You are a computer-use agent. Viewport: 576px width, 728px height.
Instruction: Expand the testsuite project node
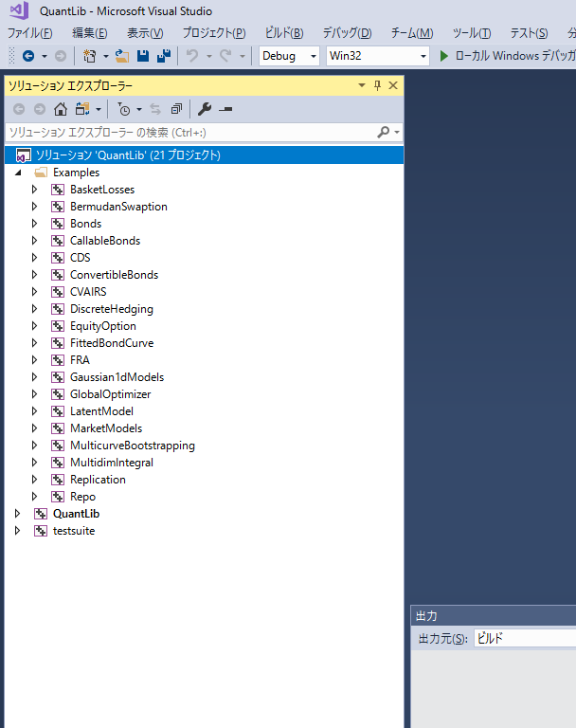click(x=17, y=531)
